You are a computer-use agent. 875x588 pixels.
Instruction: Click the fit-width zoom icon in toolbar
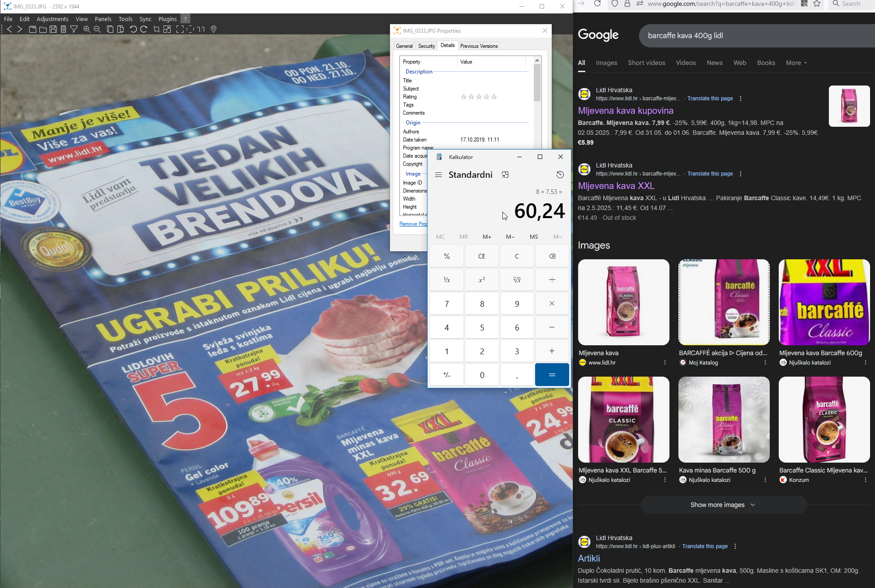[x=190, y=29]
